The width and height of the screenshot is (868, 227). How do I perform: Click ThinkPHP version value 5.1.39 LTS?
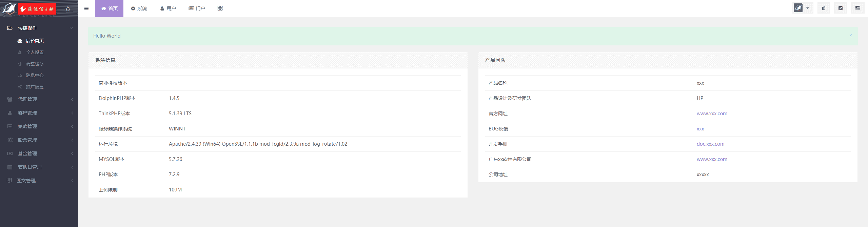[x=180, y=113]
